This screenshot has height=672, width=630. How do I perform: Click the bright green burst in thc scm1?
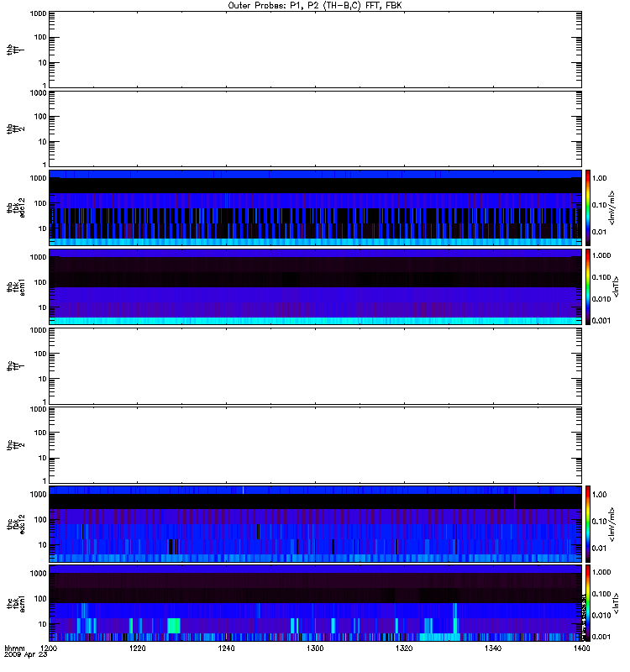(x=174, y=626)
